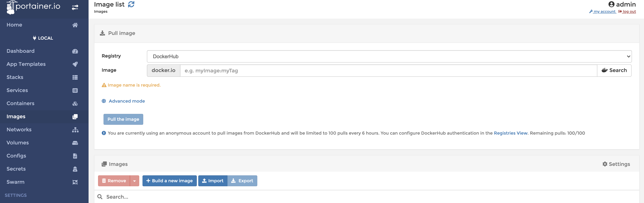Open Dashboard via its gauge icon
Viewport: 644px width, 203px height.
(x=75, y=51)
